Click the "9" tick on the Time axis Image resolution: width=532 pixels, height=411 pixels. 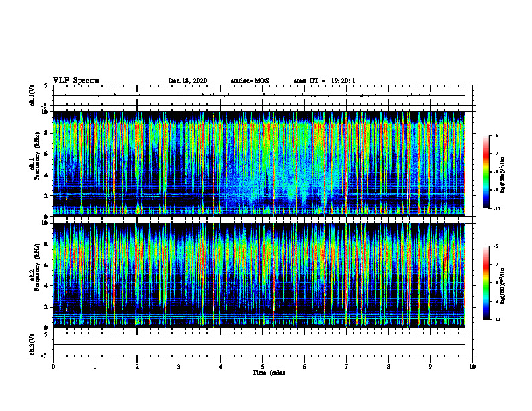pyautogui.click(x=430, y=367)
